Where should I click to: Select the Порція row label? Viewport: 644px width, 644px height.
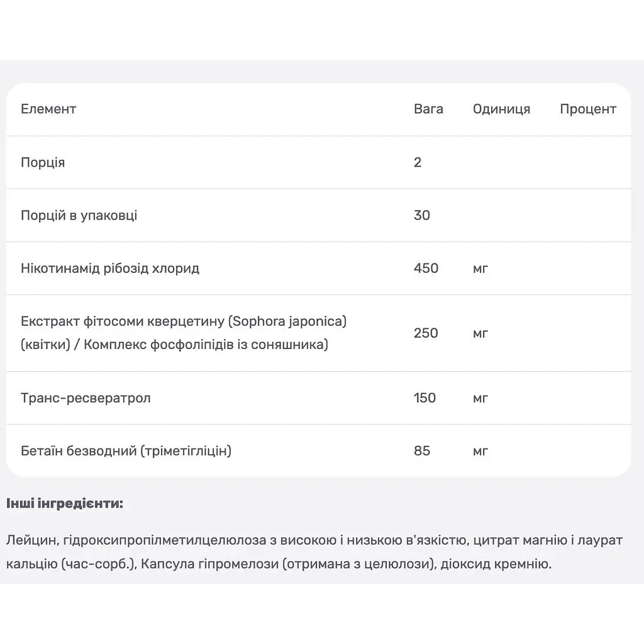[43, 163]
